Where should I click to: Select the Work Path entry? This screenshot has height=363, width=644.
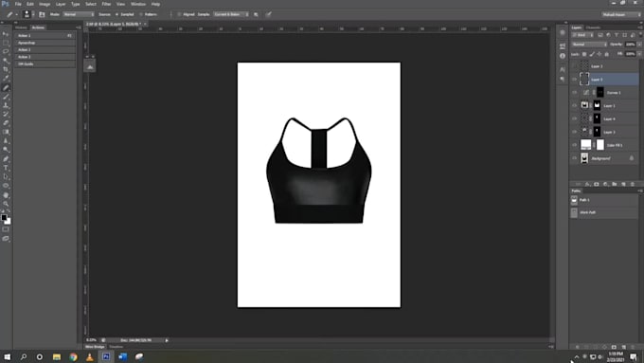click(604, 212)
